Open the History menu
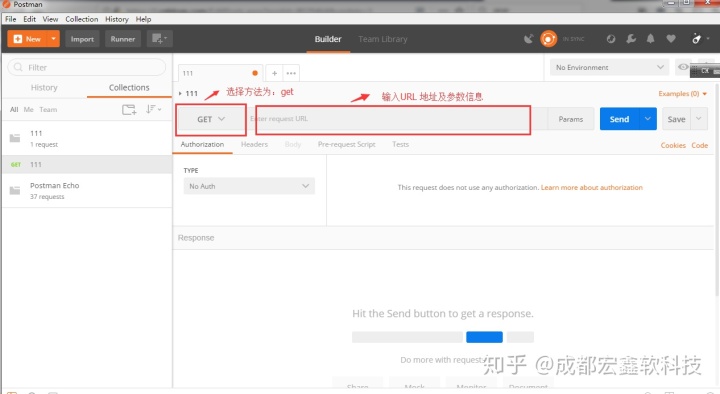Screen dimensions: 720x394 click(x=117, y=19)
